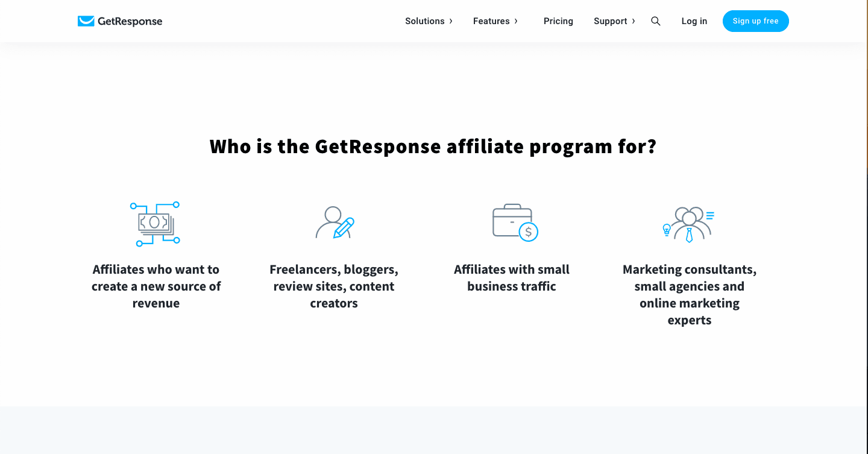Image resolution: width=868 pixels, height=454 pixels.
Task: Click the person with pencil icon
Action: (335, 223)
